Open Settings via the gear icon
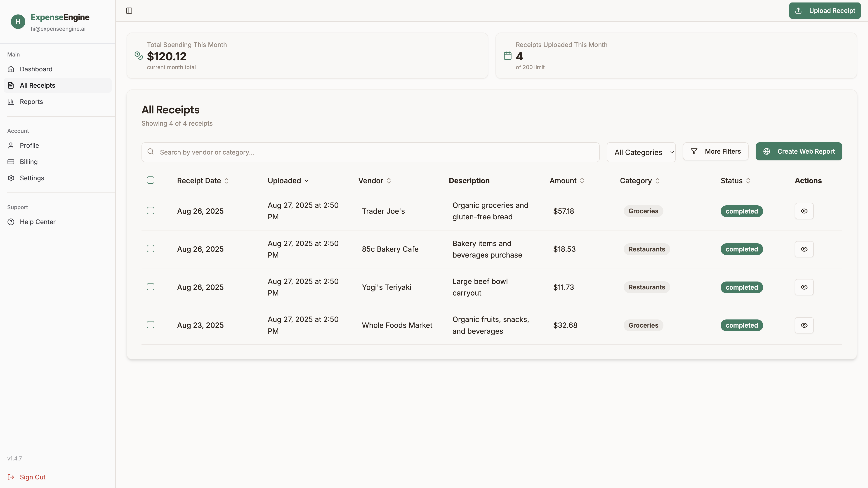The width and height of the screenshot is (868, 488). [11, 178]
